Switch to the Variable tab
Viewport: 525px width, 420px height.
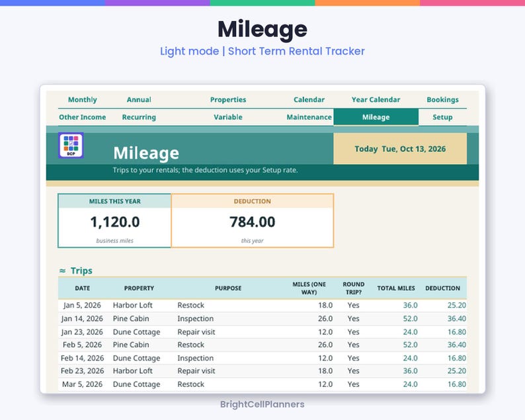click(228, 117)
